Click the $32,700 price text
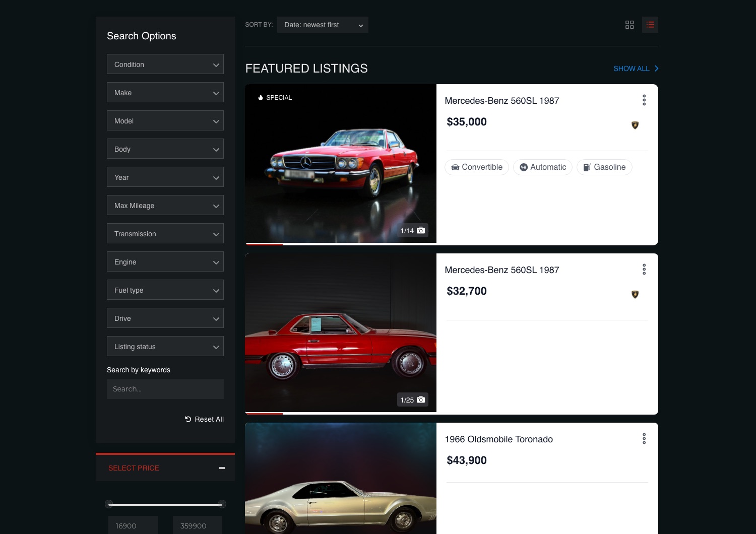Viewport: 756px width, 534px height. 467,291
